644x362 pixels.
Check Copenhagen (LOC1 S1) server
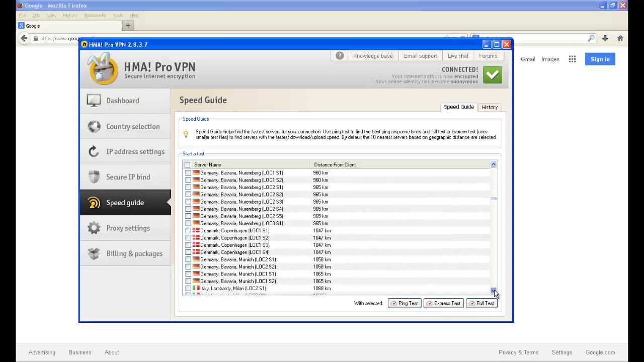[x=188, y=231]
